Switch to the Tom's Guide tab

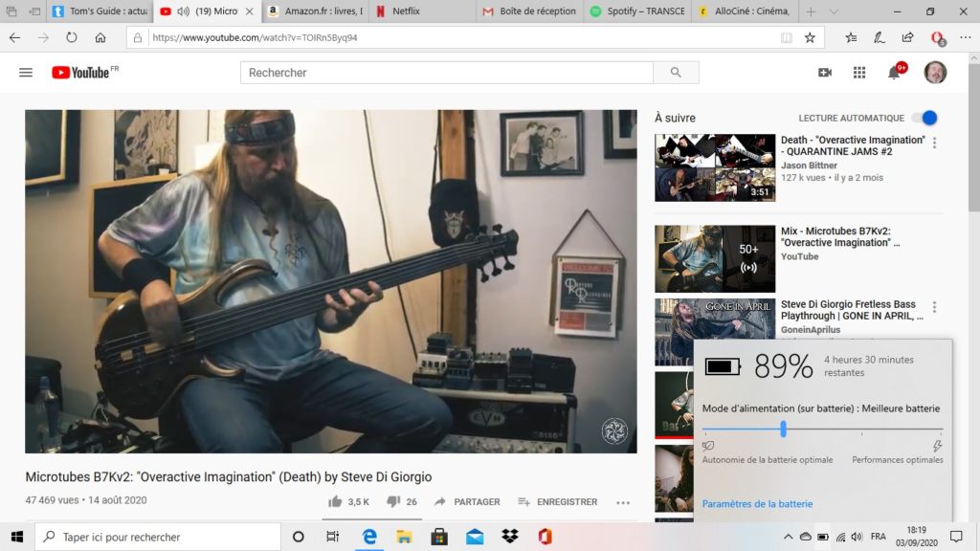pos(100,11)
